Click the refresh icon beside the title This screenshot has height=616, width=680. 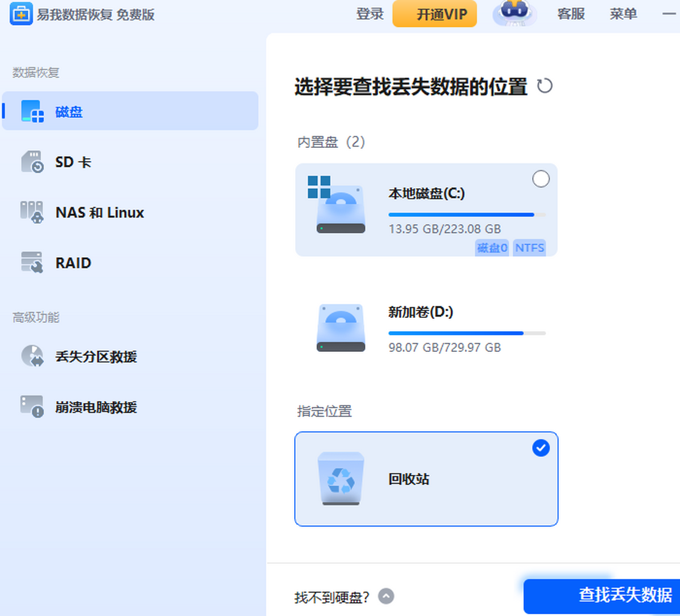(545, 87)
